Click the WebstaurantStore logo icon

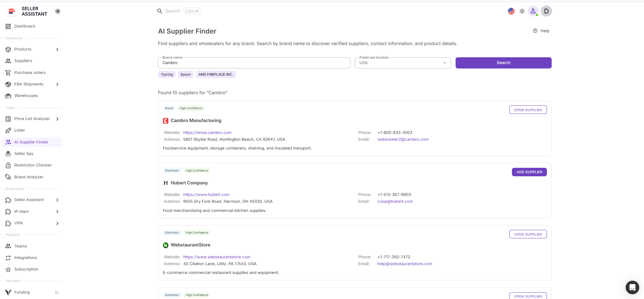coord(166,245)
